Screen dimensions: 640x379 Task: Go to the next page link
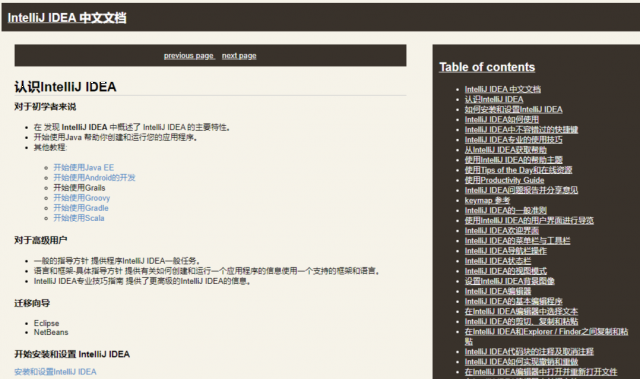coord(239,55)
